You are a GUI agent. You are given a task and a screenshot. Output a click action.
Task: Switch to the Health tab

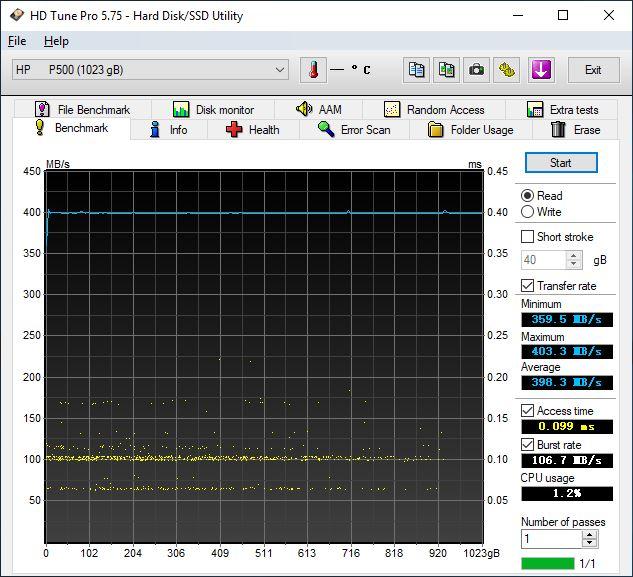click(x=253, y=130)
